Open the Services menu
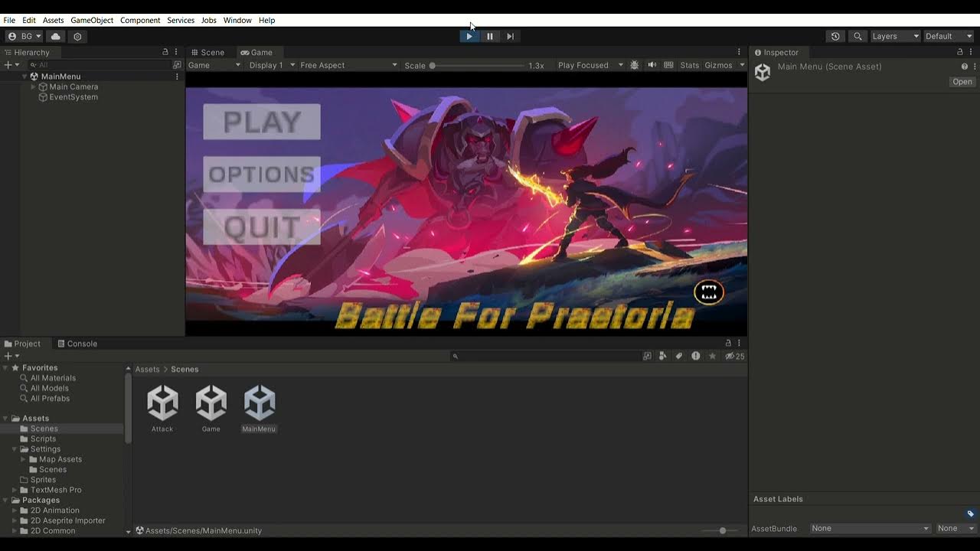The image size is (980, 551). pyautogui.click(x=181, y=20)
